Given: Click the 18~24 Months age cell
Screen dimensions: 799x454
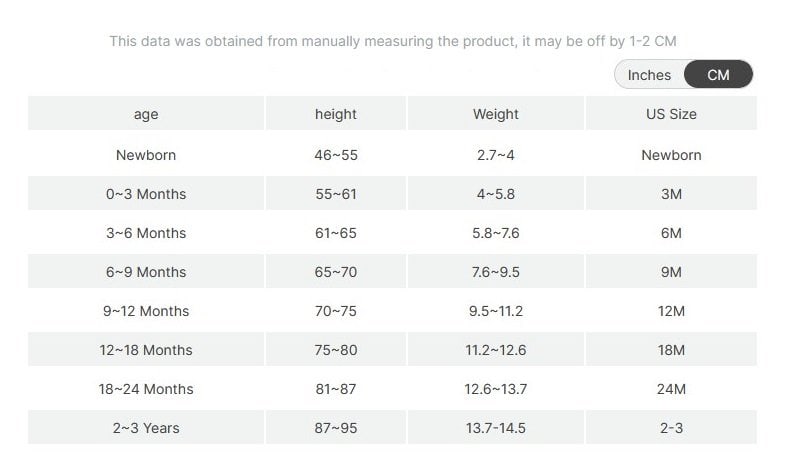Looking at the screenshot, I should coord(146,389).
